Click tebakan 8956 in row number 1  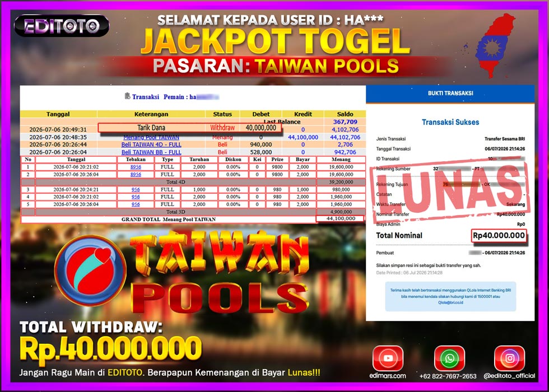(x=136, y=167)
